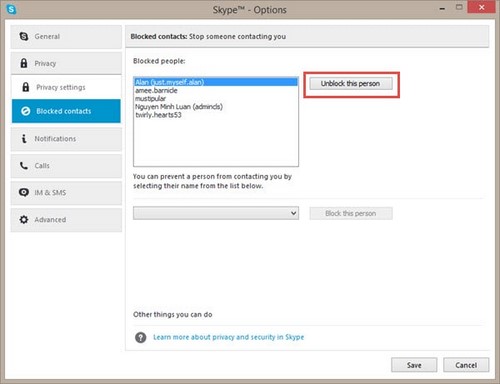Click the greyed Block this person button
This screenshot has width=500, height=384.
pyautogui.click(x=351, y=213)
